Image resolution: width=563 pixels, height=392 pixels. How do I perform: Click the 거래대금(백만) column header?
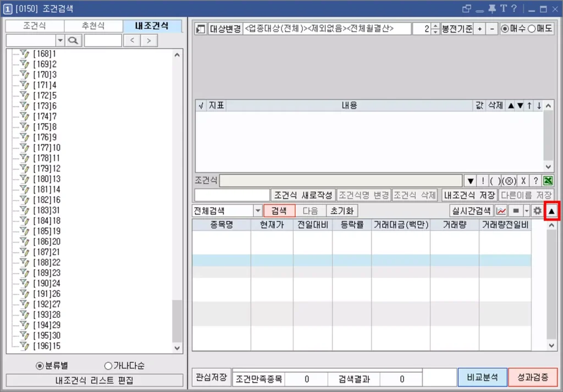pos(401,225)
